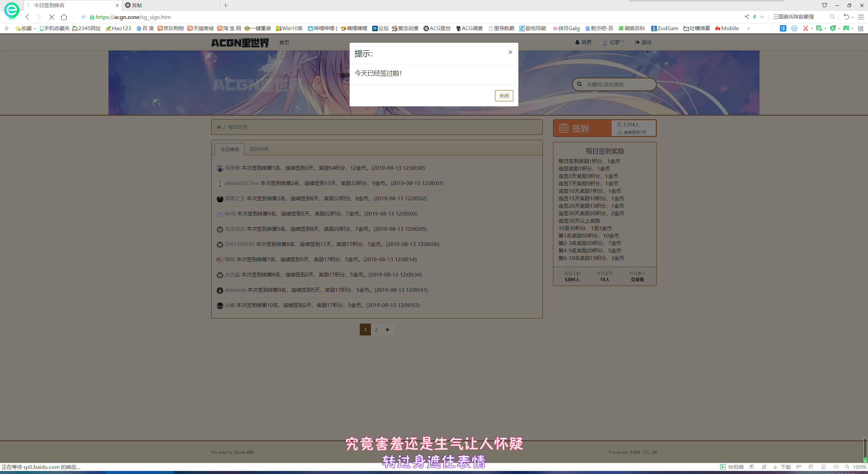The width and height of the screenshot is (868, 474).
Task: Click the breadcrumb home icon
Action: pos(219,127)
